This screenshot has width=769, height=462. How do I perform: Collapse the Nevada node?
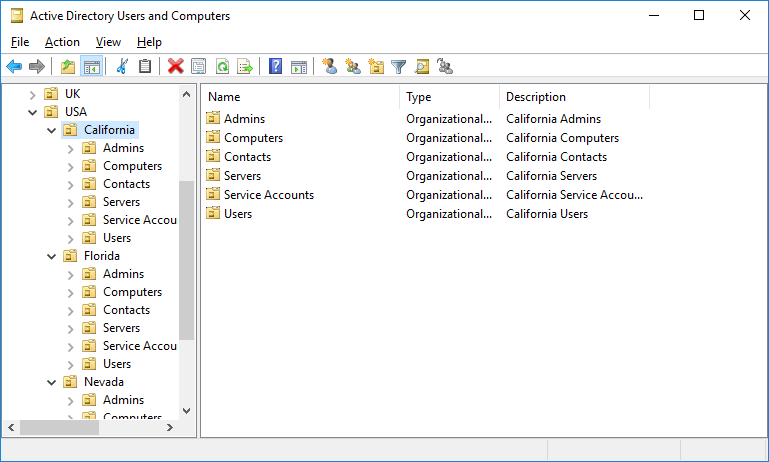click(51, 383)
